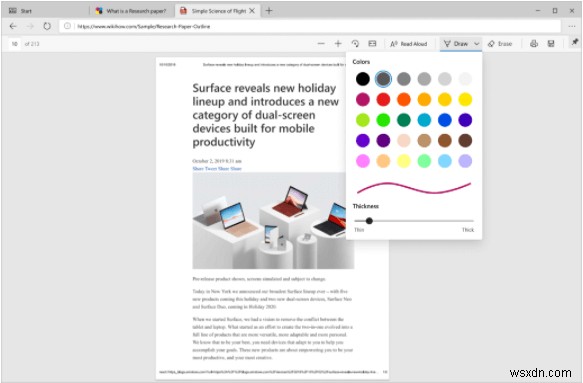583x383 pixels.
Task: Open a new tab with plus button
Action: point(269,11)
